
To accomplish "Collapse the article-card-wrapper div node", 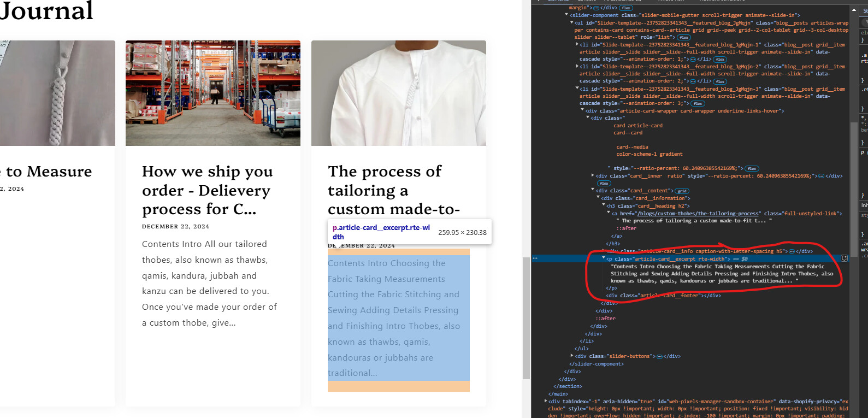I will [582, 110].
